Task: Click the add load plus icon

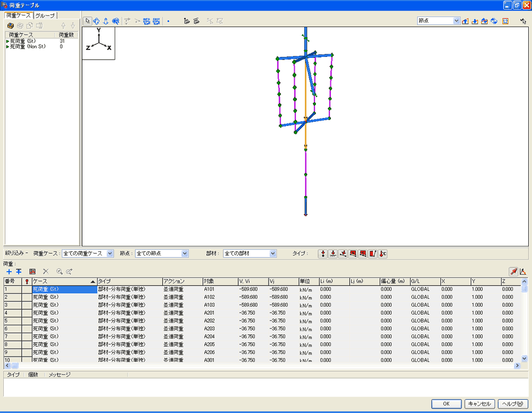Action: [x=9, y=271]
